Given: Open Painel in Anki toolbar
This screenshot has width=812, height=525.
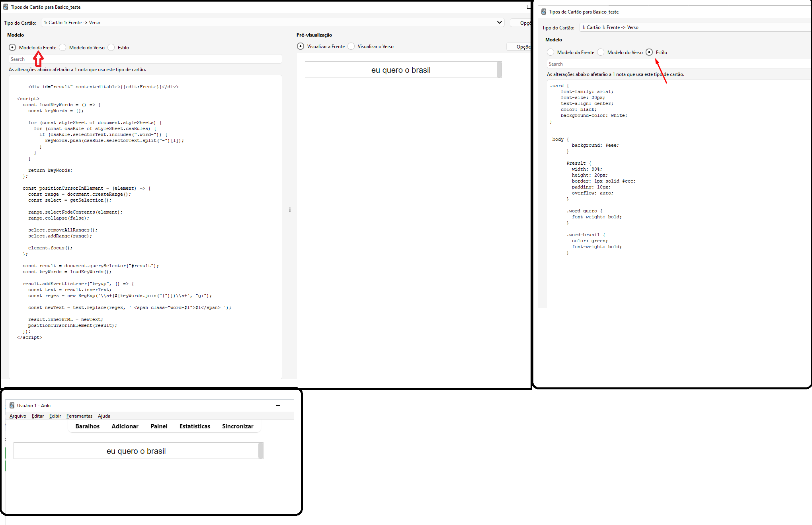Looking at the screenshot, I should tap(159, 426).
